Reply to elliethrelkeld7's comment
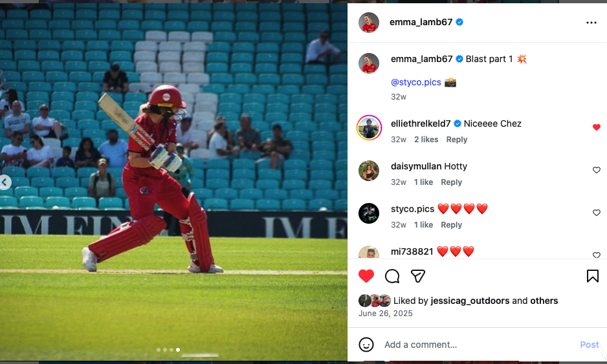 (457, 140)
